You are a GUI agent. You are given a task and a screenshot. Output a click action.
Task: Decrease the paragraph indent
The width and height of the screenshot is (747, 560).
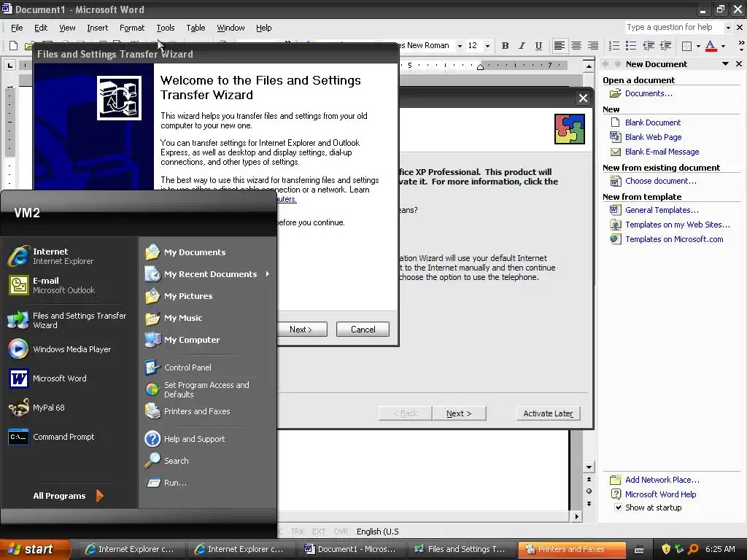pos(649,46)
